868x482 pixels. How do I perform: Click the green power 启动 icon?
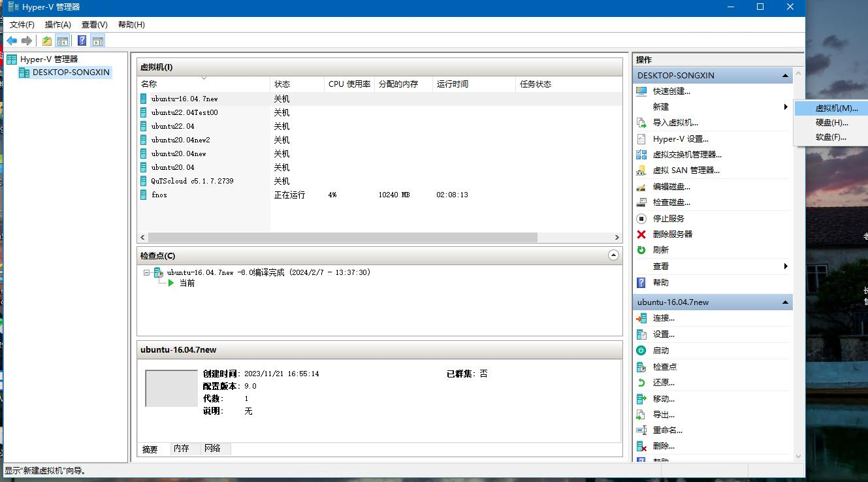pos(641,350)
